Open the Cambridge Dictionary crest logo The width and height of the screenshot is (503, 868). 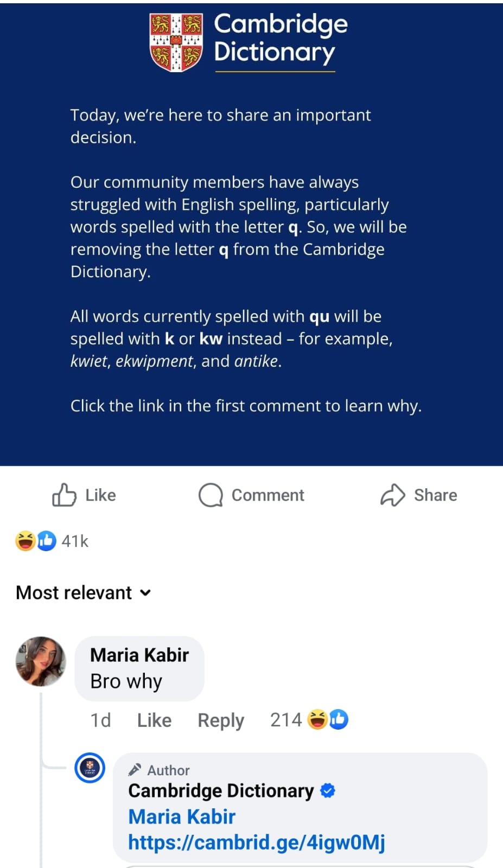(176, 42)
